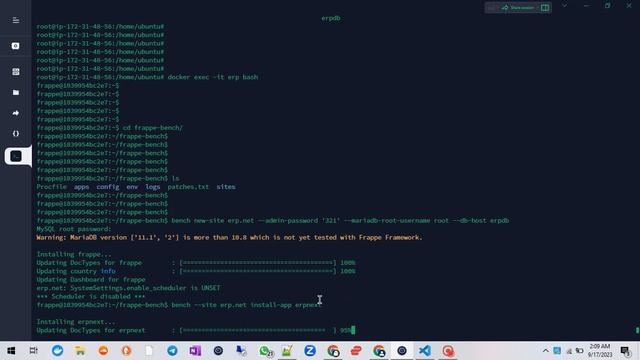The width and height of the screenshot is (640, 360).
Task: Click the small box left of Share session
Action: coord(491,8)
